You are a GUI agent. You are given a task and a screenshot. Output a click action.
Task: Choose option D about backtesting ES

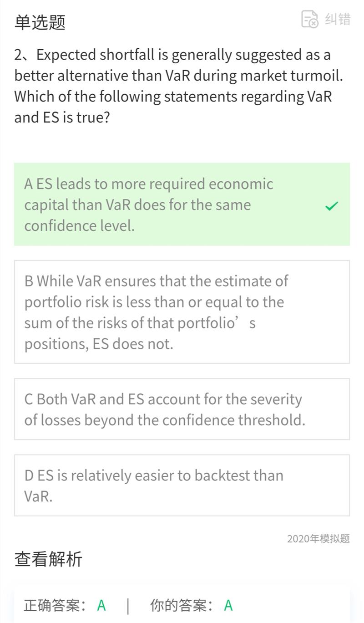[182, 485]
